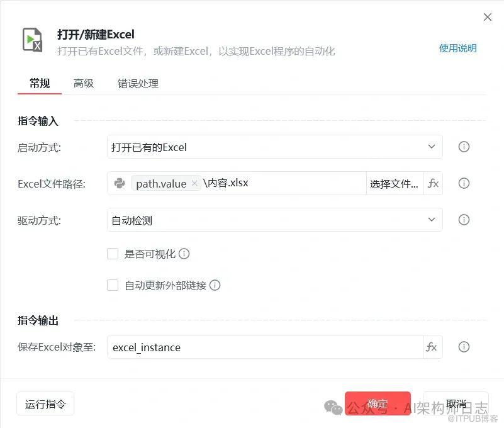Close the 打开/新建Excel dialog
Viewport: 504px width, 428px height.
coord(487,17)
